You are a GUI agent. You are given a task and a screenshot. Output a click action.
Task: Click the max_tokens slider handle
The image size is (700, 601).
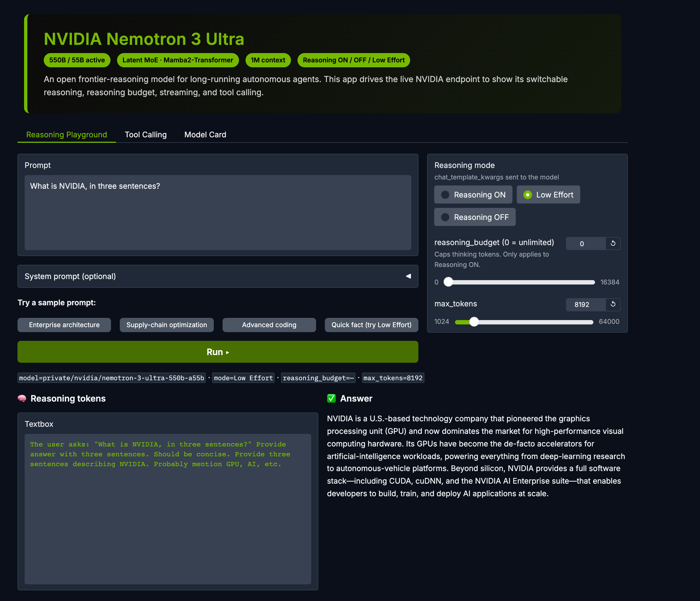coord(474,322)
